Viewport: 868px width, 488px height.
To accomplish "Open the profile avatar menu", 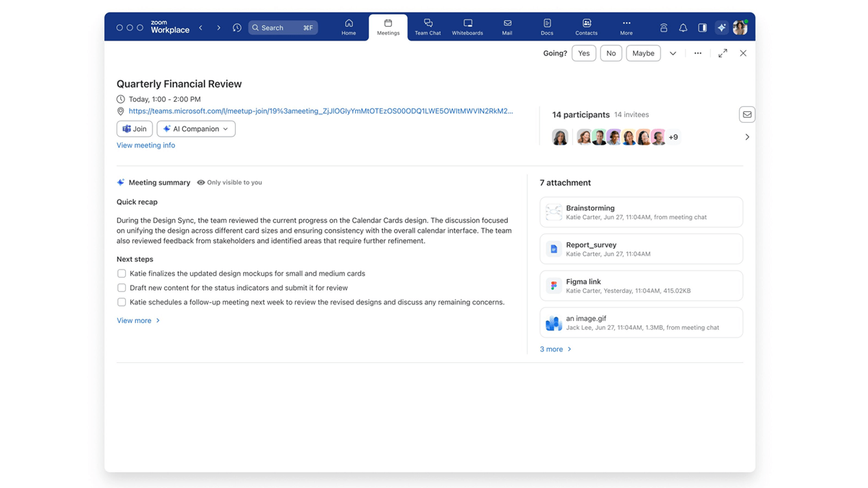I will (x=740, y=27).
